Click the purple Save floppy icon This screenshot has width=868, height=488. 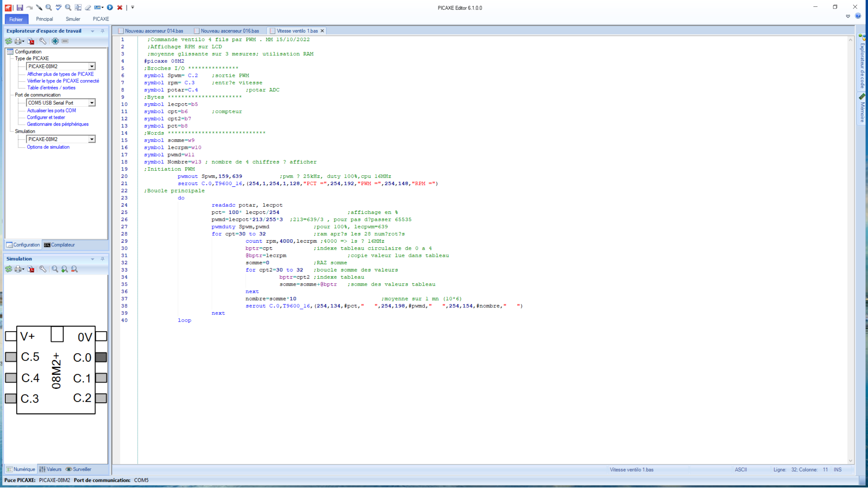(x=20, y=7)
